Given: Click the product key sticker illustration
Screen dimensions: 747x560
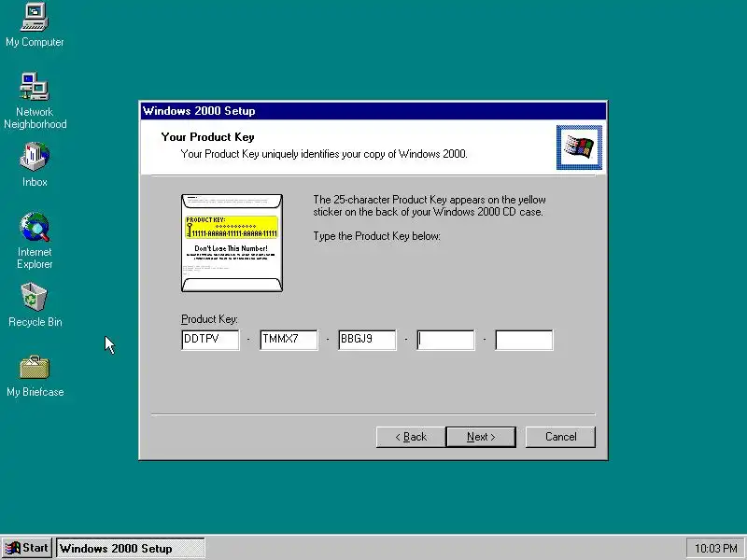Looking at the screenshot, I should (232, 243).
